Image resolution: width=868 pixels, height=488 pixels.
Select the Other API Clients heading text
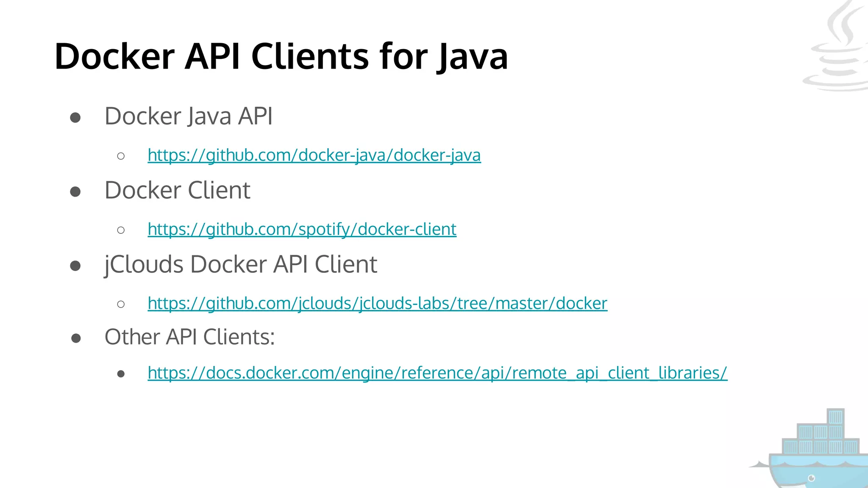189,337
